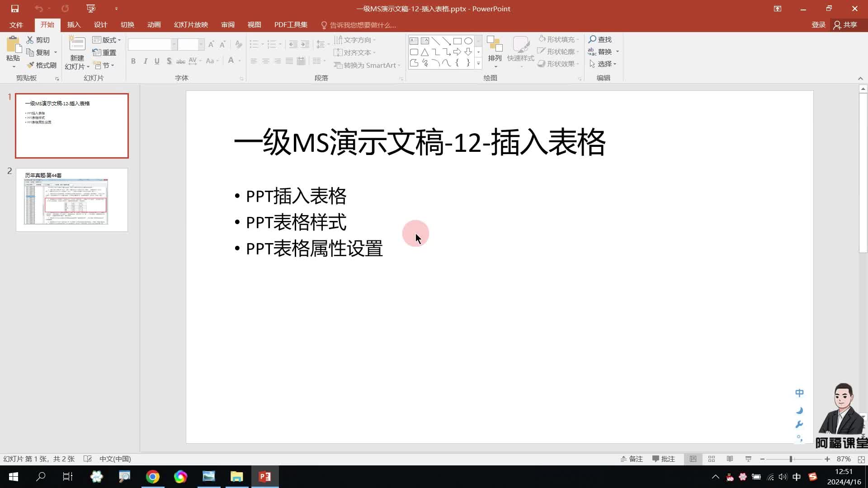This screenshot has height=488, width=868.
Task: Select the triangle shape in shapes gallery
Action: click(x=425, y=52)
